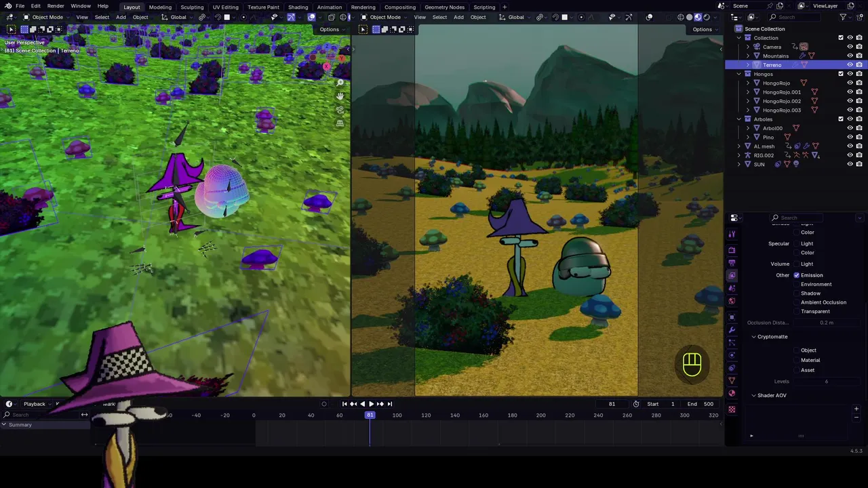868x488 pixels.
Task: Switch to the Geometry Nodes workspace tab
Action: (x=444, y=7)
